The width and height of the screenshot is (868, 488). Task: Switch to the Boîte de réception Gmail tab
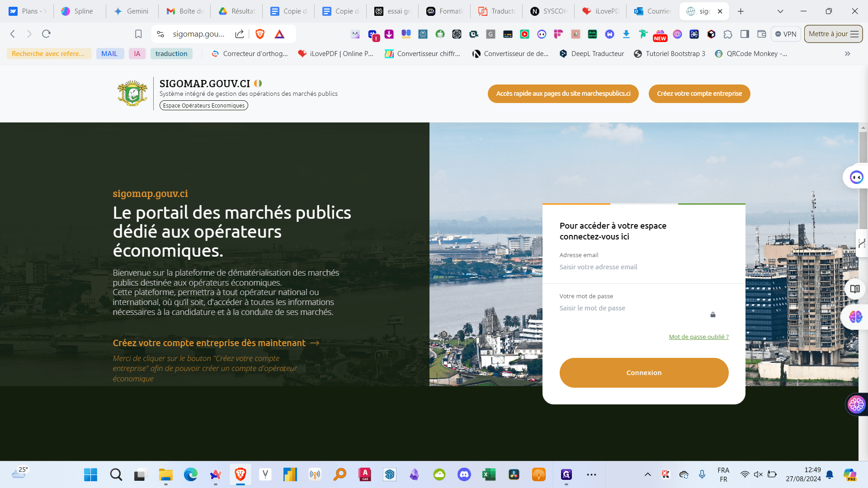click(x=185, y=11)
